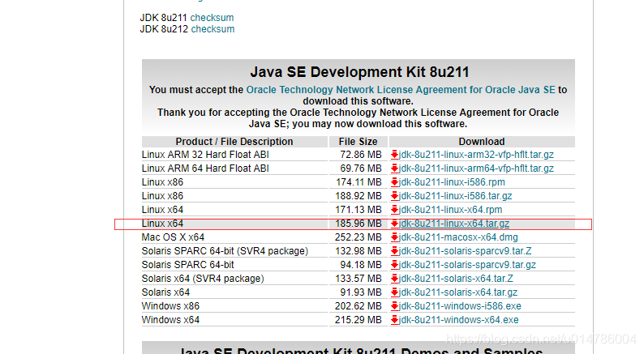Click the 69.76 MB file size
The width and height of the screenshot is (644, 354).
tap(361, 168)
